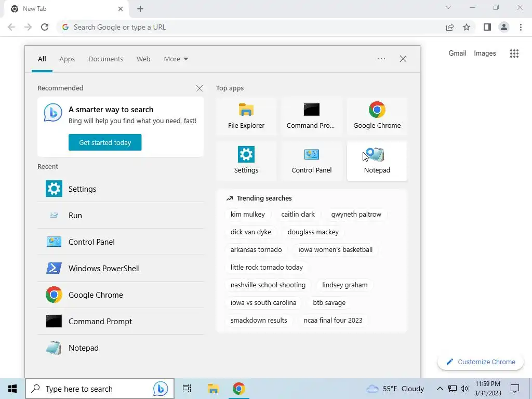
Task: Open Chrome side panel
Action: click(x=487, y=27)
